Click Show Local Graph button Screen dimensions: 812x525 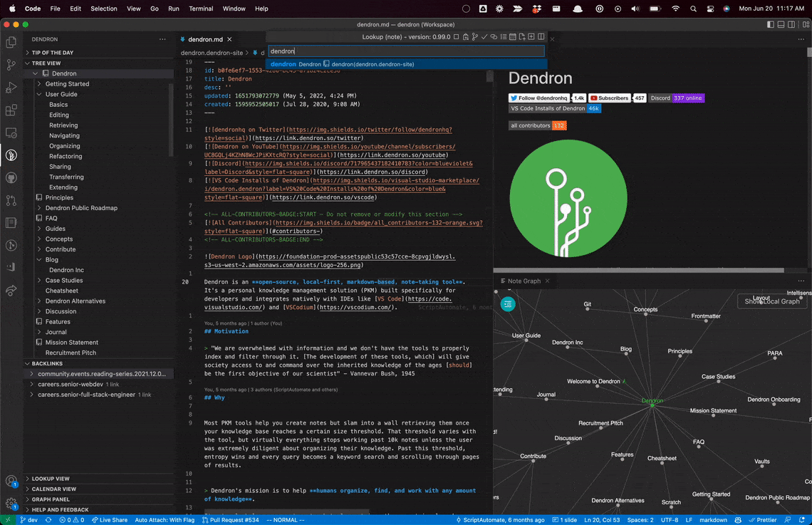coord(771,301)
